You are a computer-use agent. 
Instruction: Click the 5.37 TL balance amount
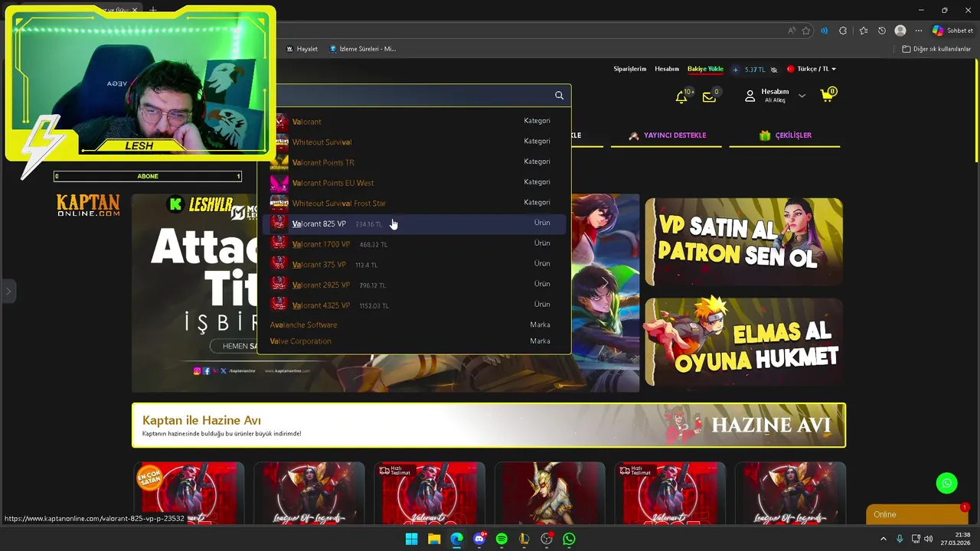pyautogui.click(x=755, y=70)
